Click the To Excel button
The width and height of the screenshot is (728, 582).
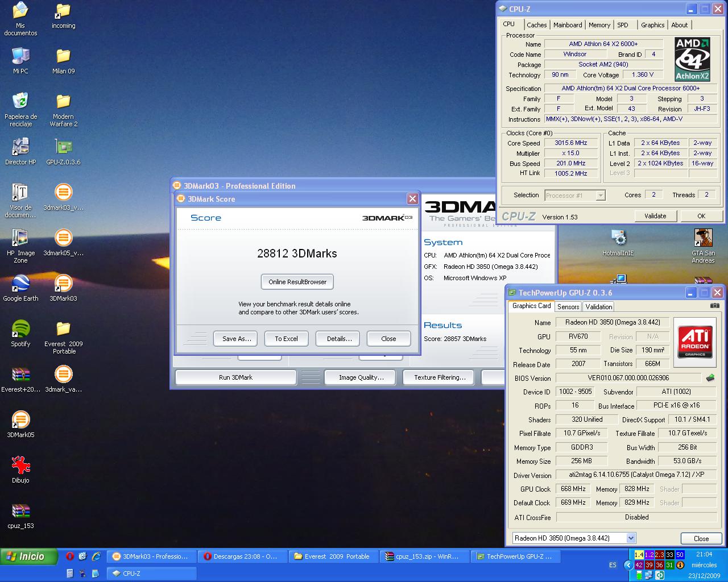click(286, 339)
